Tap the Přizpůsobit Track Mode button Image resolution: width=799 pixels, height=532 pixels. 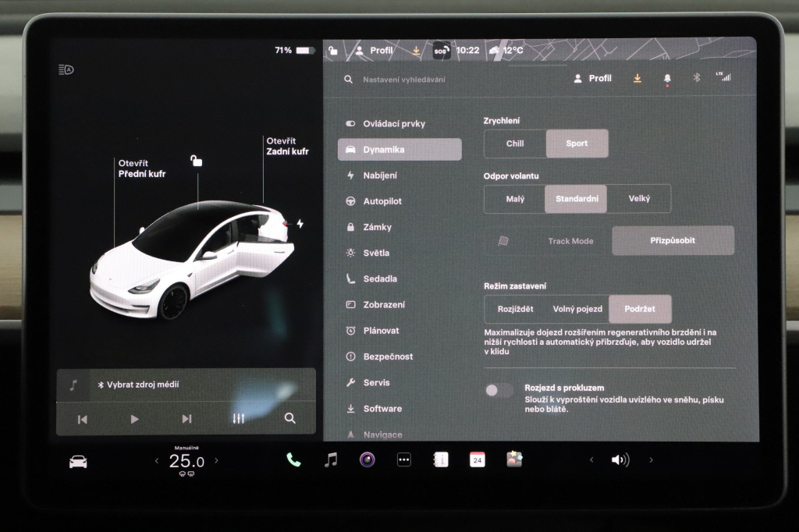673,240
